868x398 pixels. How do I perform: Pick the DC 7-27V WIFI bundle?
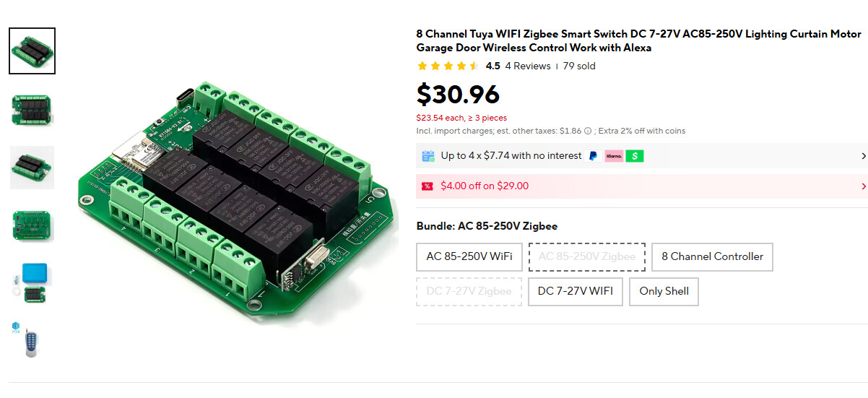coord(575,292)
